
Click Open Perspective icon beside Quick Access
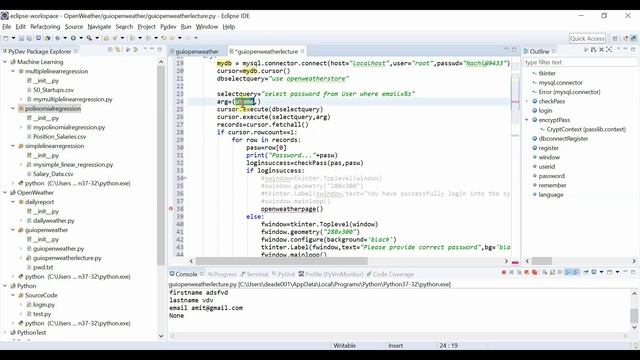click(615, 38)
